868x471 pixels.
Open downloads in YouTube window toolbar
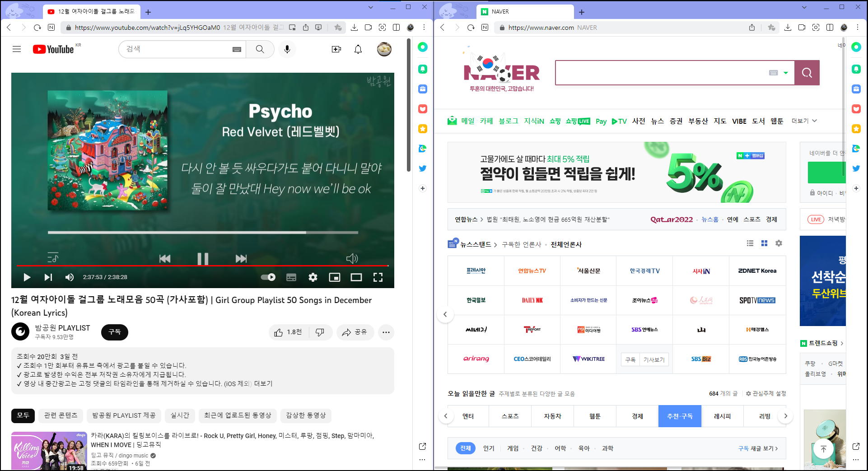click(x=355, y=28)
